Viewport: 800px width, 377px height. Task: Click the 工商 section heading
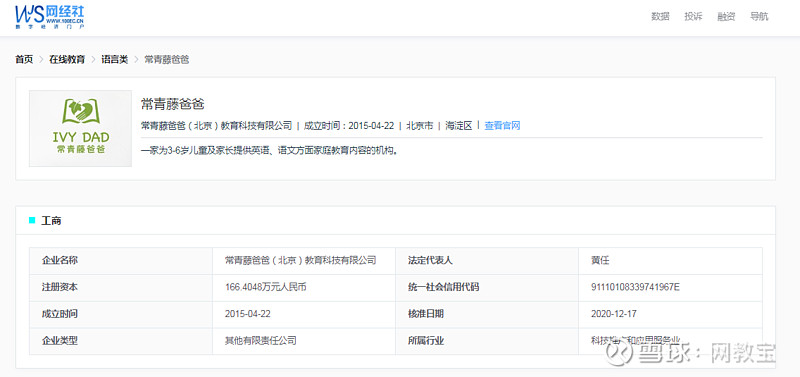point(51,221)
